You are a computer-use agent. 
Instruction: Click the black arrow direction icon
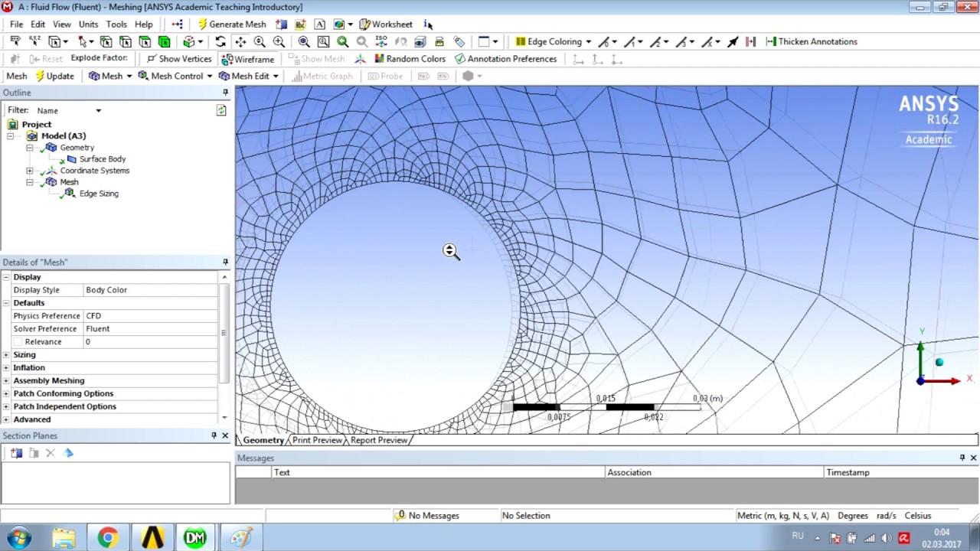[733, 41]
